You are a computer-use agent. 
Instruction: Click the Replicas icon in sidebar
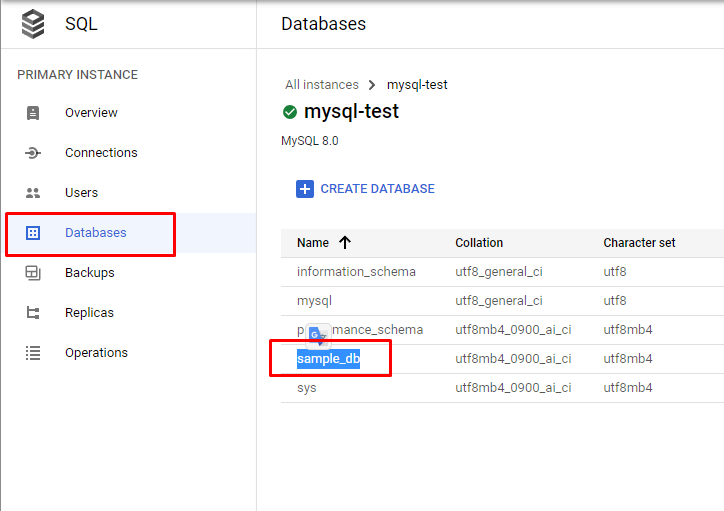click(33, 313)
